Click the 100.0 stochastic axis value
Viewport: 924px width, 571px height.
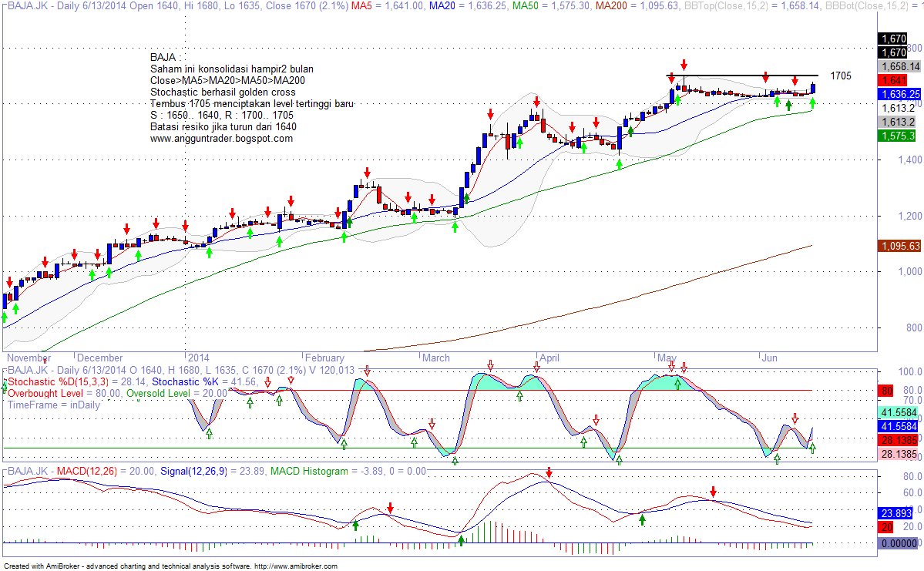[910, 372]
